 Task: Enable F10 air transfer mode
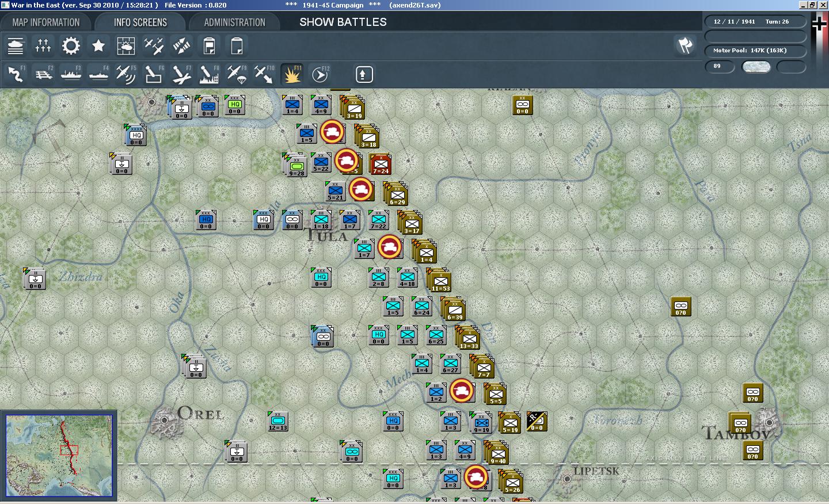[x=264, y=74]
